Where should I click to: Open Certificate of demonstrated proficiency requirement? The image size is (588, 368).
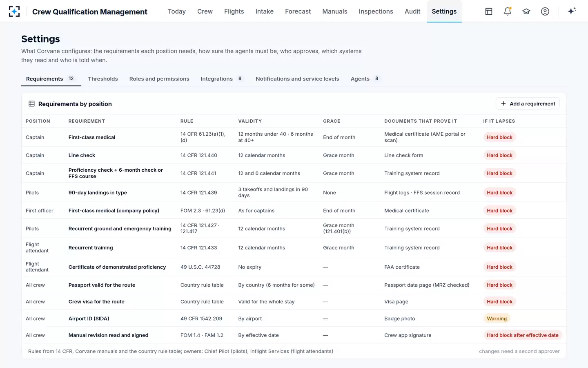coord(117,267)
